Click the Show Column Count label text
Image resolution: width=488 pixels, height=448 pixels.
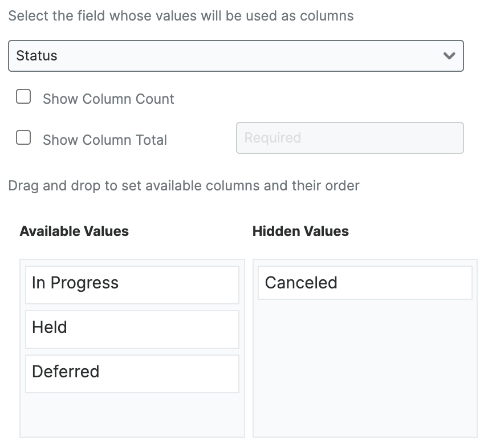(108, 99)
